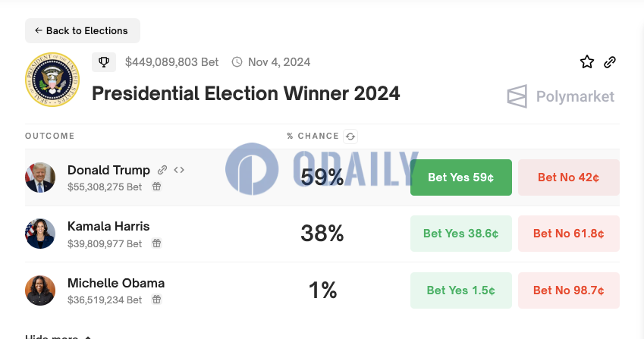Screen dimensions: 644x339
Task: Bet No 61.8¢ on Kamala Harris
Action: click(x=568, y=234)
